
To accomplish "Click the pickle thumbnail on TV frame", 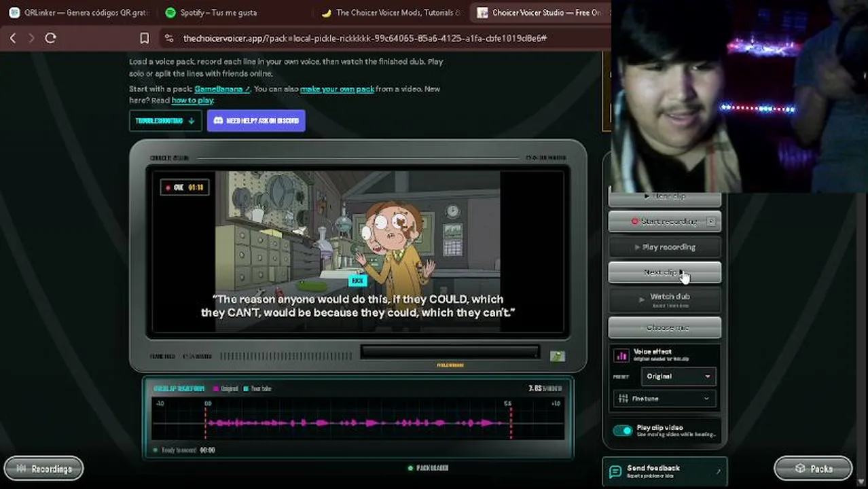I will point(558,356).
